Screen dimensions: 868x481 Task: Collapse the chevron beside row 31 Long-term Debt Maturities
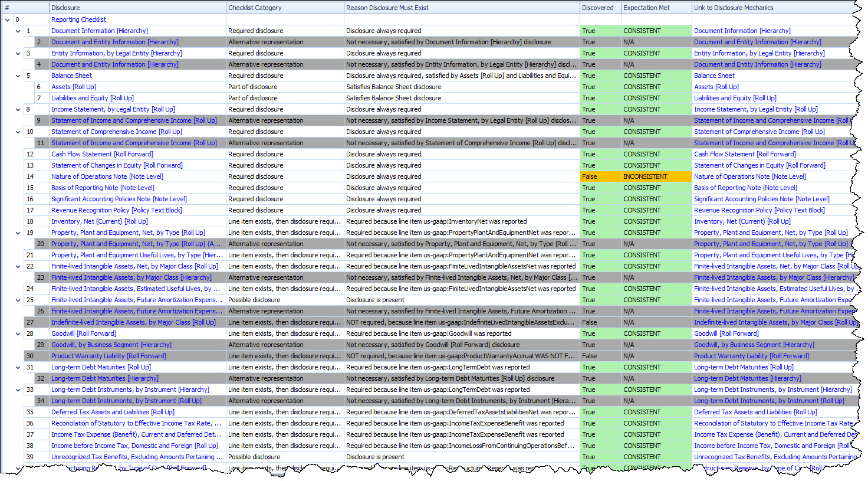point(18,367)
